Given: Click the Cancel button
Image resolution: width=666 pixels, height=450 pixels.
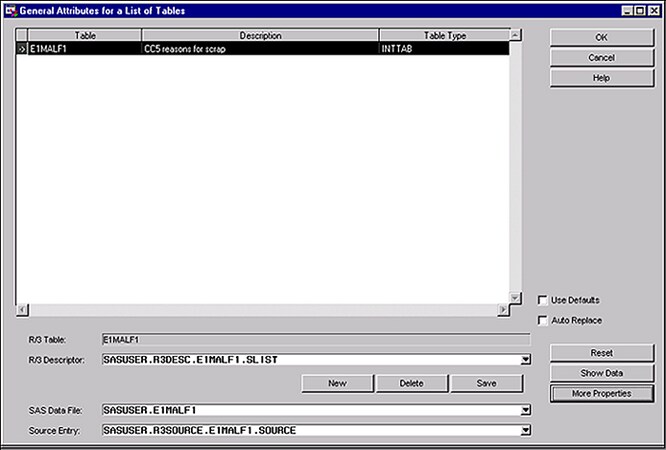Looking at the screenshot, I should pyautogui.click(x=601, y=57).
